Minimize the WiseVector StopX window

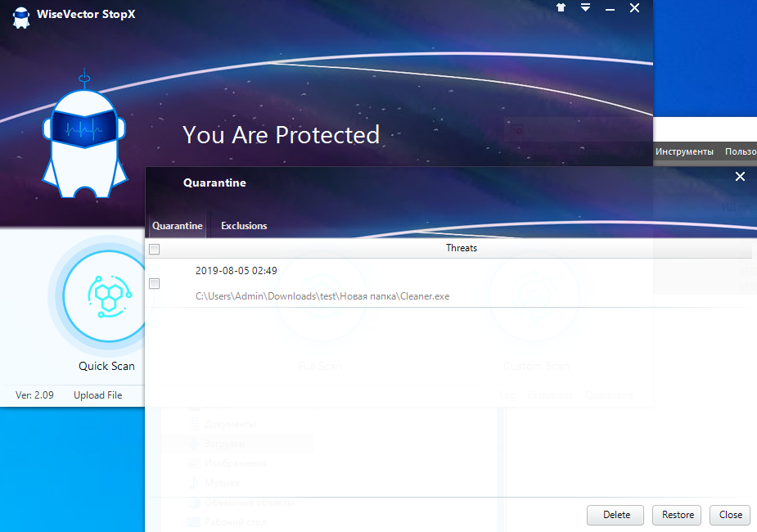click(610, 8)
